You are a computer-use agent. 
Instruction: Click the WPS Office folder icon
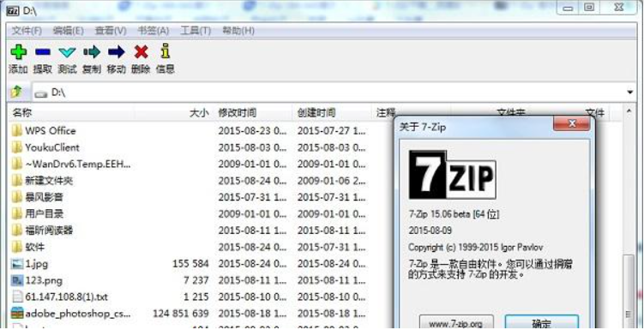(x=17, y=131)
